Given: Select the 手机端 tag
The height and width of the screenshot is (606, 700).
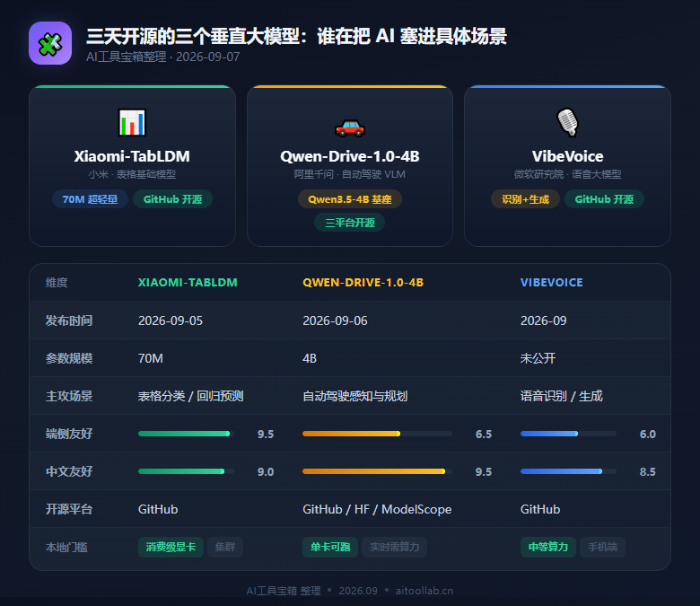Looking at the screenshot, I should coord(602,547).
